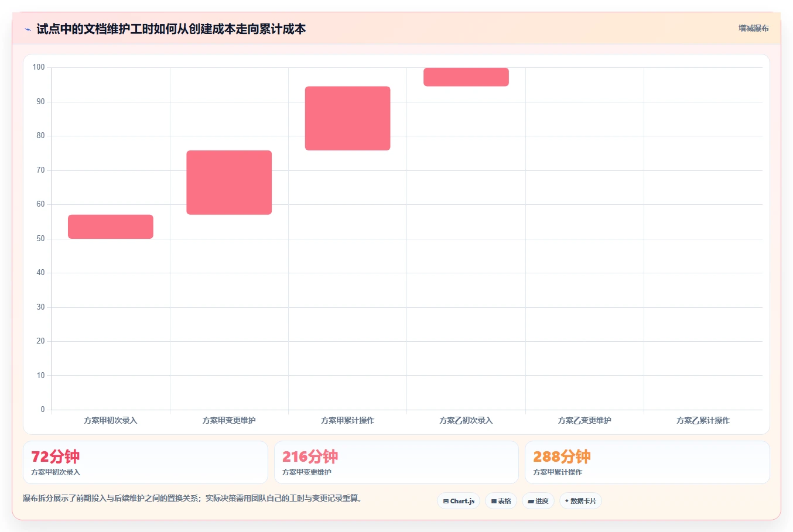
Task: Click the y-axis value 50
Action: (40, 239)
